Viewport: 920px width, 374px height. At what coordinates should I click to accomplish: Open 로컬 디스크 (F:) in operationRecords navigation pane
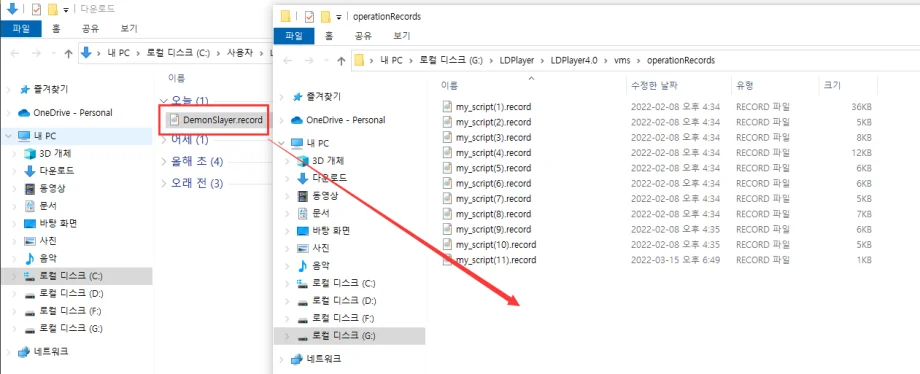[x=344, y=318]
